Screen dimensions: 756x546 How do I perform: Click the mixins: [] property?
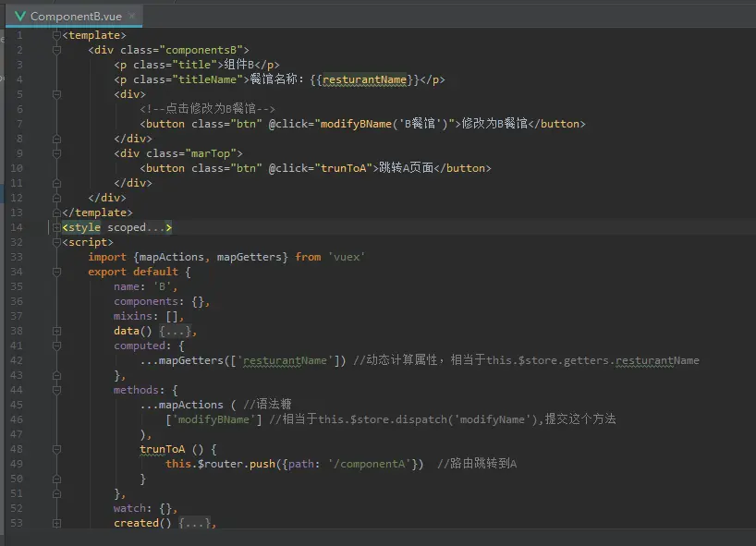149,316
